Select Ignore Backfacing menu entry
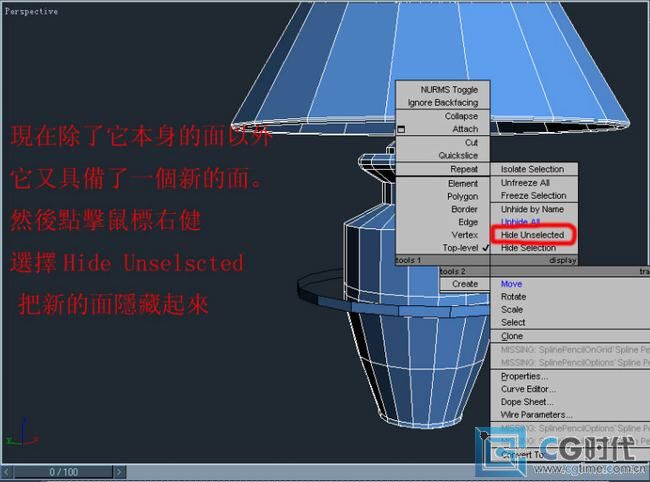The height and width of the screenshot is (482, 650). point(443,102)
